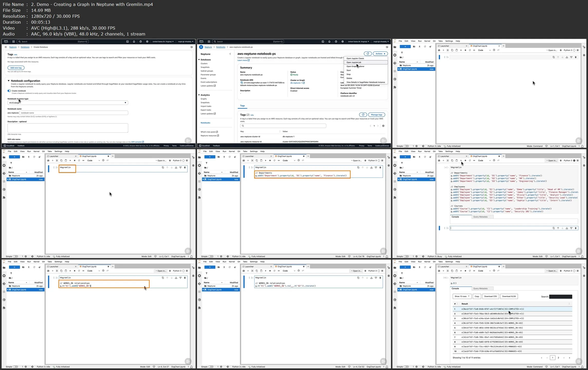This screenshot has height=370, width=588.
Task: Open debugger bug icon in g.E() results frame sidebar
Action: click(x=584, y=276)
